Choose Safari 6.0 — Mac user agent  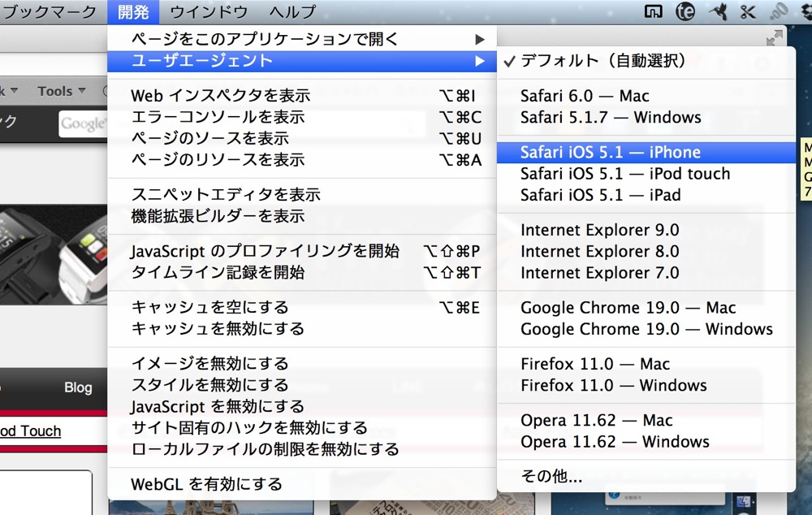point(646,96)
